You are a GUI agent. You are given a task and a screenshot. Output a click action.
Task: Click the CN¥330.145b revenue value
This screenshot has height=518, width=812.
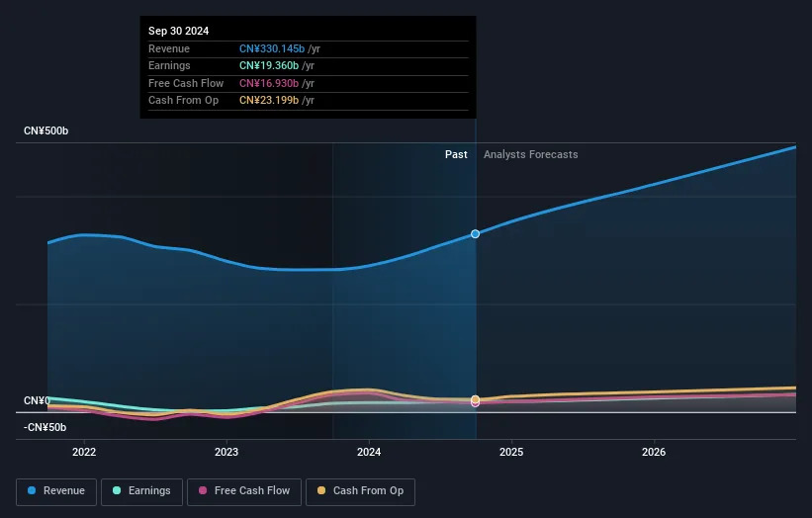click(x=272, y=48)
